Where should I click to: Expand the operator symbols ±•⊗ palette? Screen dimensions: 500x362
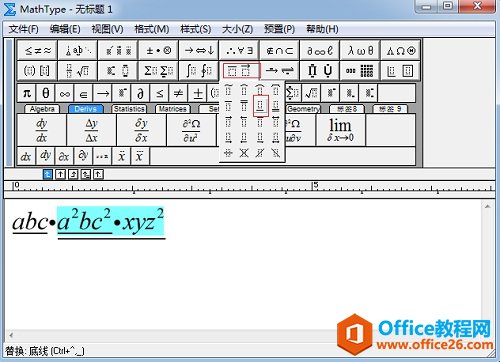(x=159, y=50)
